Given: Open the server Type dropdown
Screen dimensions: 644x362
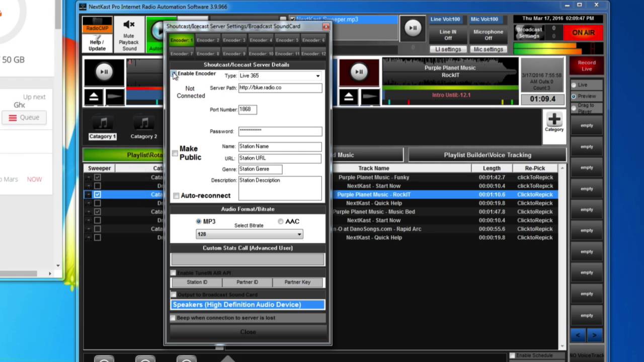Looking at the screenshot, I should tap(280, 76).
